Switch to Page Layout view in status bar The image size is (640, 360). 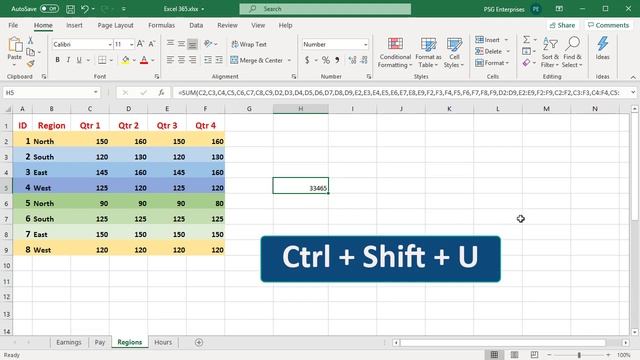click(x=514, y=355)
